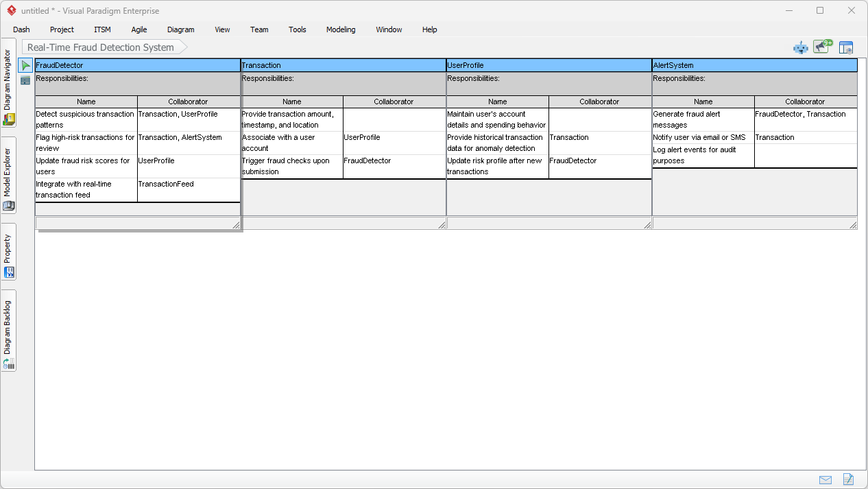This screenshot has width=868, height=489.
Task: Open the AI assistant chatbot icon
Action: 800,47
